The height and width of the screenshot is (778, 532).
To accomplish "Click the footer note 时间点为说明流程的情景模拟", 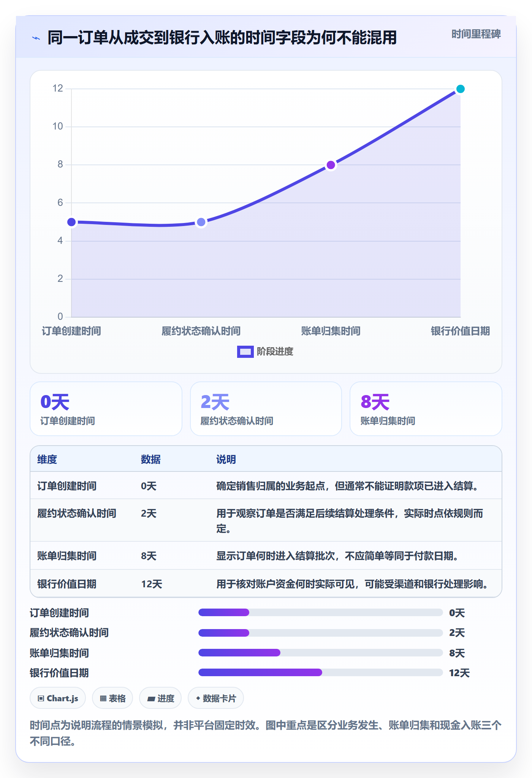I will (97, 725).
